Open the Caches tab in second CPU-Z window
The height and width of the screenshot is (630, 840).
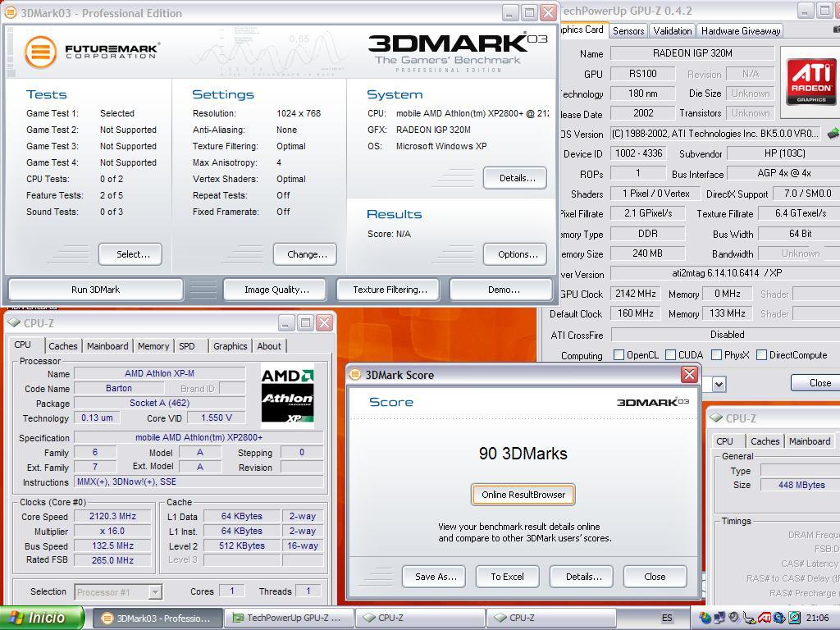point(765,441)
